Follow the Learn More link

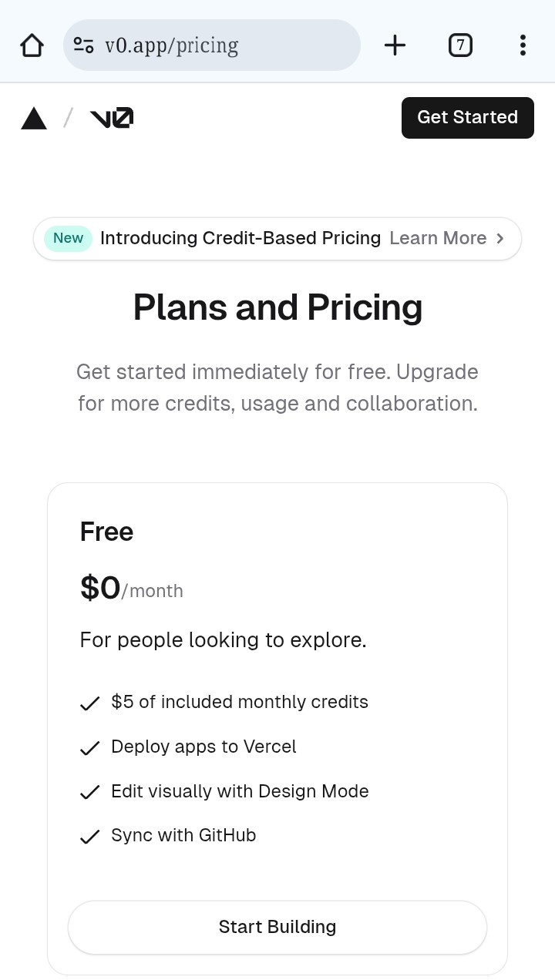pos(438,238)
